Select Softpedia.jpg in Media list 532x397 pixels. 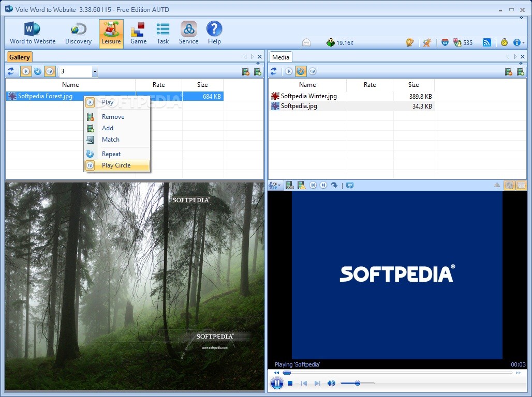(351, 106)
